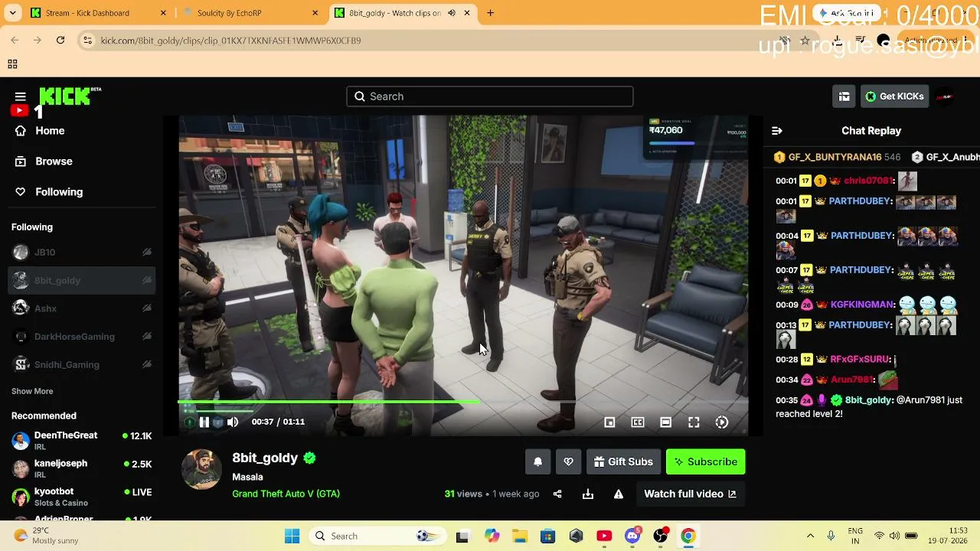980x551 pixels.
Task: Open Discord from the taskbar
Action: (x=632, y=536)
